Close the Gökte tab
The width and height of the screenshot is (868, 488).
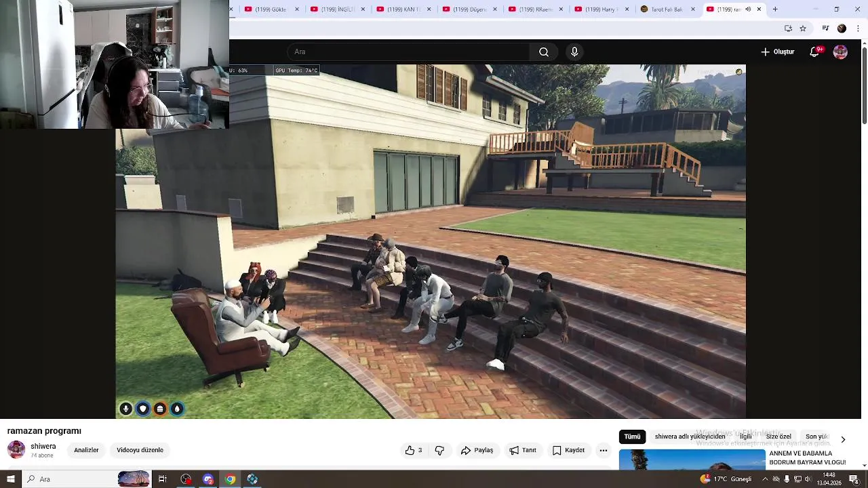pos(296,9)
